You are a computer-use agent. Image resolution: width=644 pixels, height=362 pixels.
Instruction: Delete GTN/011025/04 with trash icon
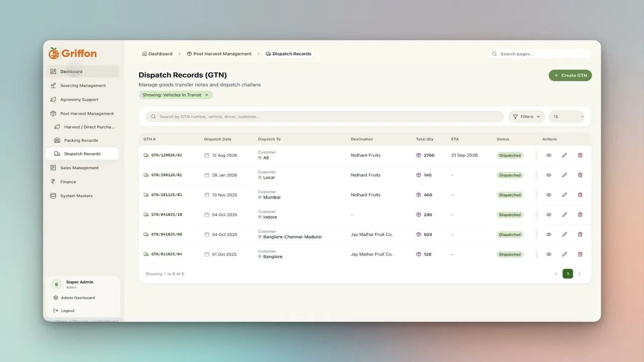click(x=580, y=254)
